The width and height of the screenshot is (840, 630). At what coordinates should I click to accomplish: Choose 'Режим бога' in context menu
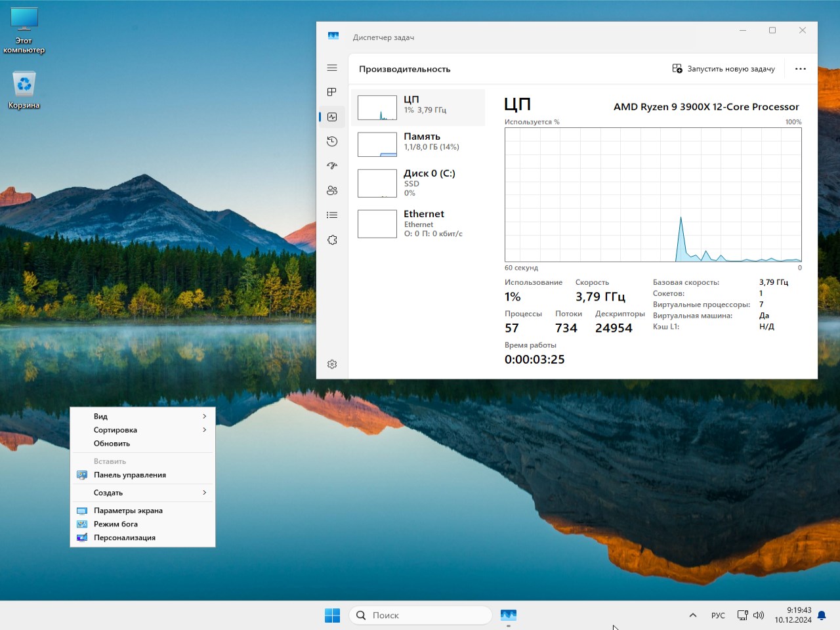coord(142,524)
